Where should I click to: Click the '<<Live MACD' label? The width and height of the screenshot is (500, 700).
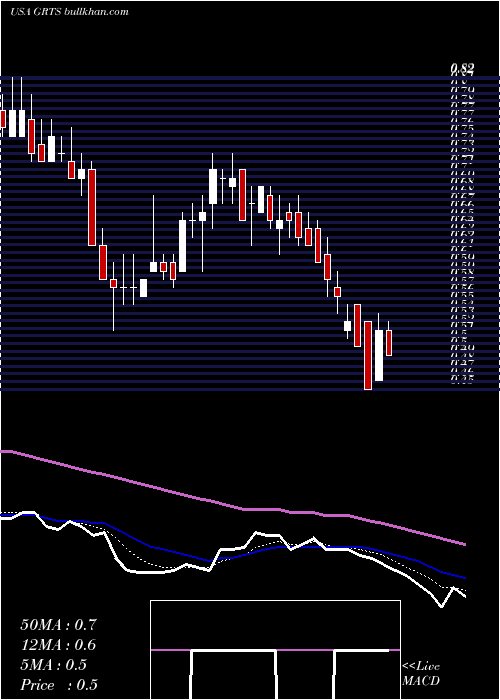421,673
